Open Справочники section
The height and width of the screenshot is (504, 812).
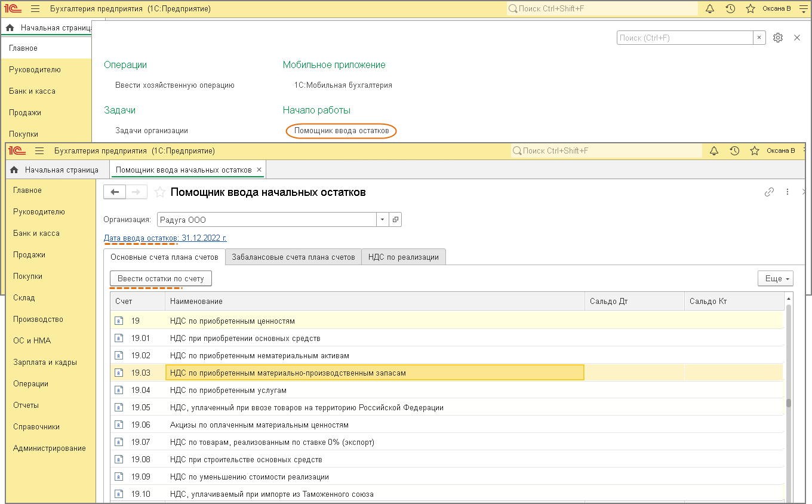36,426
